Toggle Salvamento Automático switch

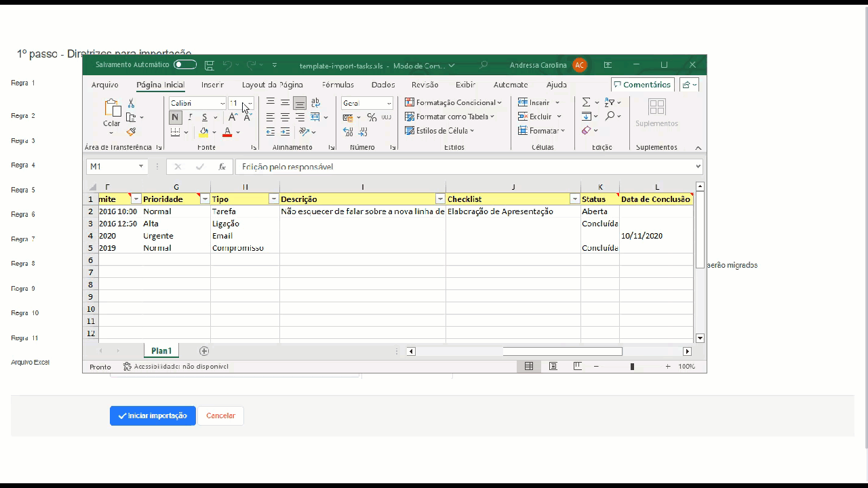[x=185, y=65]
